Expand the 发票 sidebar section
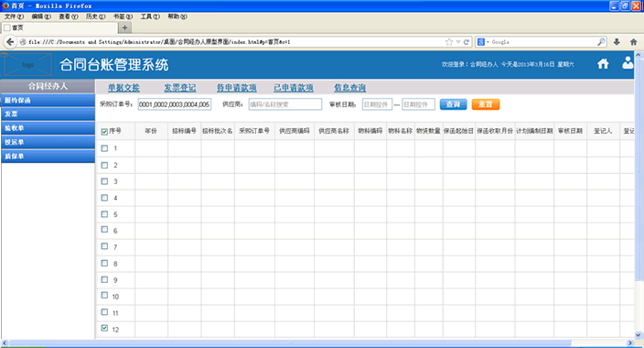Screen dimensions: 644x348 pyautogui.click(x=48, y=114)
